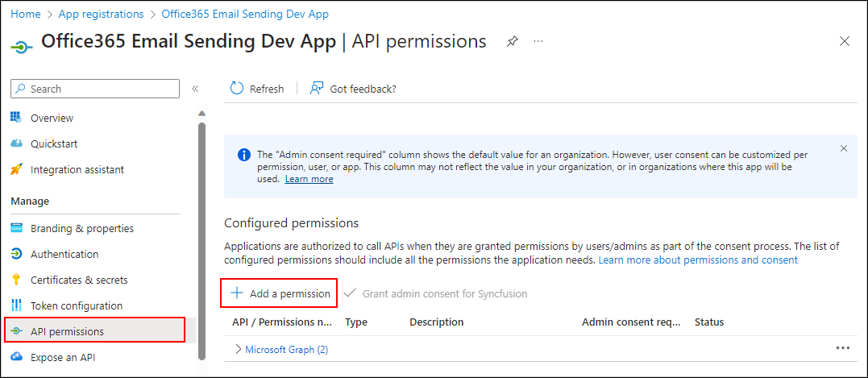Open the Microsoft Graph row options menu

(843, 348)
